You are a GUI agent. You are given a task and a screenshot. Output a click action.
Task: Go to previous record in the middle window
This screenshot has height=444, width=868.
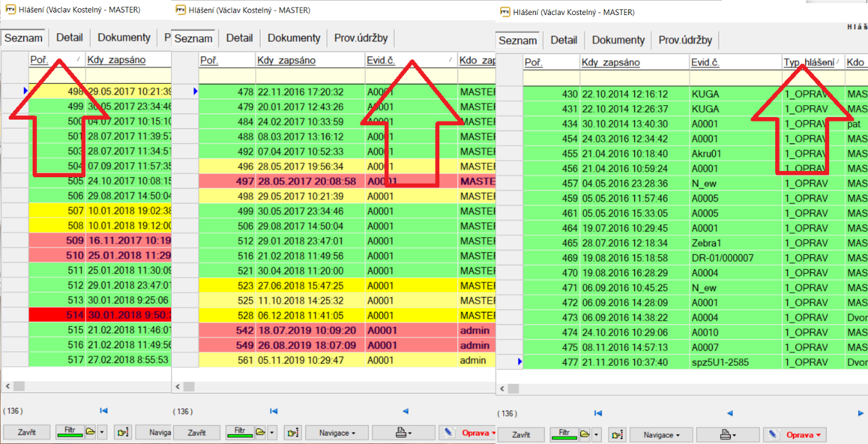click(405, 411)
